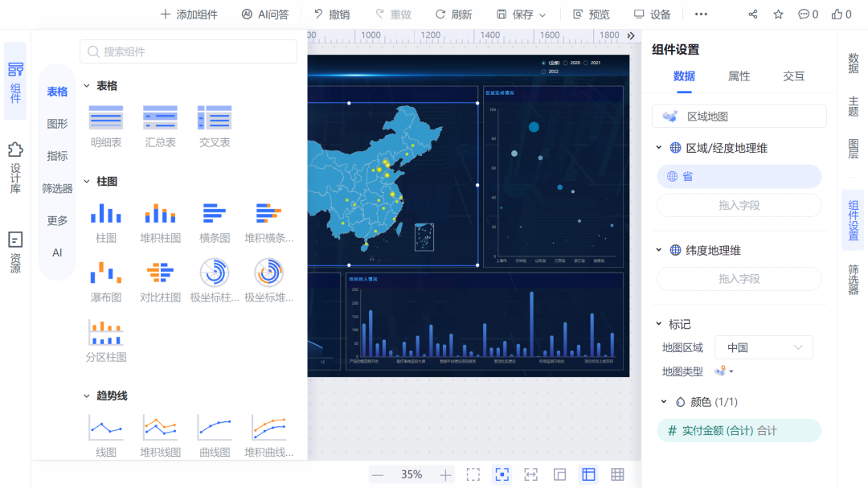Image resolution: width=868 pixels, height=488 pixels.
Task: Select the 2021 radio button on the dashboard
Action: 586,63
